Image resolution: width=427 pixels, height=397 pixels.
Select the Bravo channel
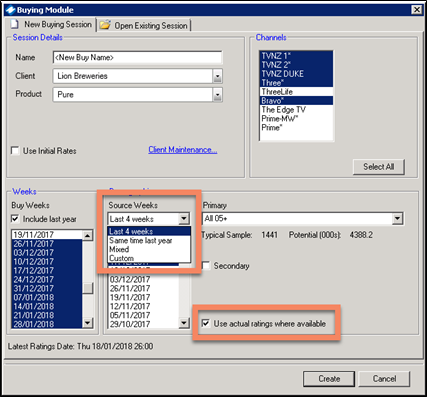coord(296,101)
